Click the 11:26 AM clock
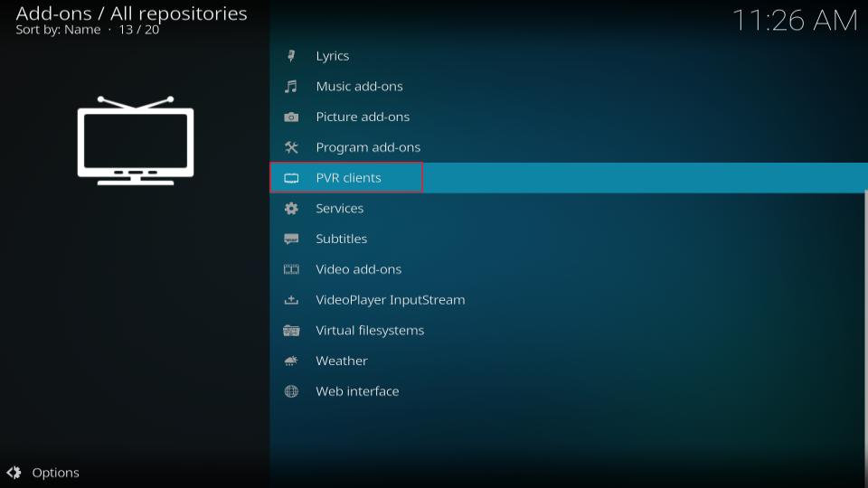Image resolution: width=868 pixels, height=488 pixels. (x=795, y=21)
